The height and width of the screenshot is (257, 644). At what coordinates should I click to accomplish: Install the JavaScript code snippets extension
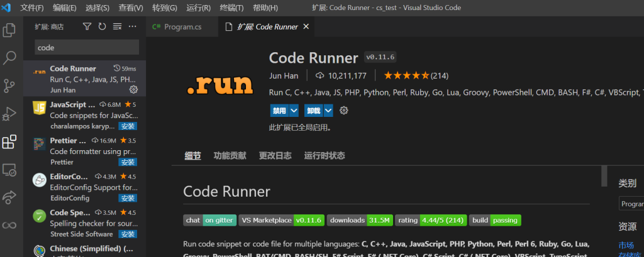128,126
